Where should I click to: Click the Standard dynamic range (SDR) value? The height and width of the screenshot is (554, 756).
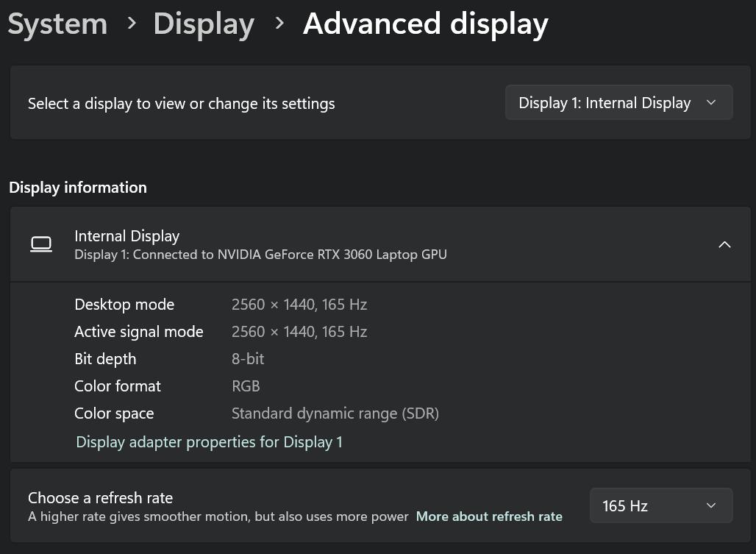[335, 413]
